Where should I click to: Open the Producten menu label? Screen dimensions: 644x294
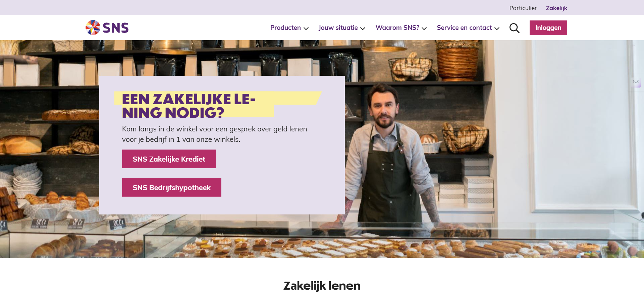285,28
